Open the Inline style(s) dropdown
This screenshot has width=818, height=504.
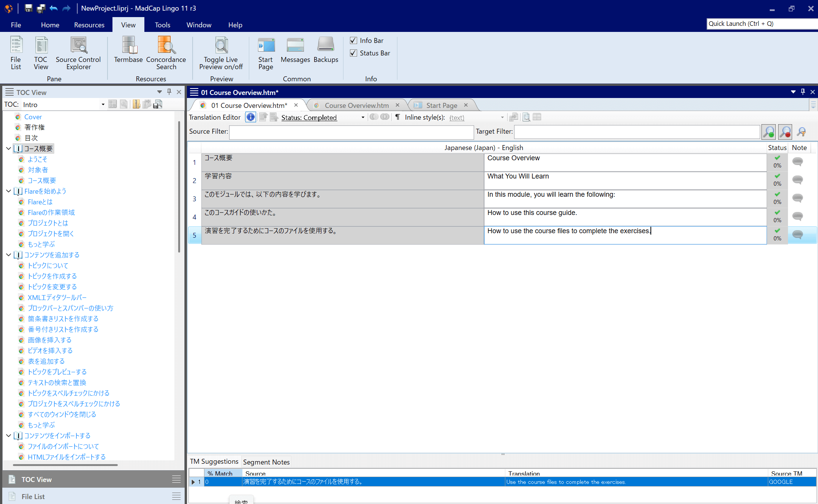click(x=502, y=117)
